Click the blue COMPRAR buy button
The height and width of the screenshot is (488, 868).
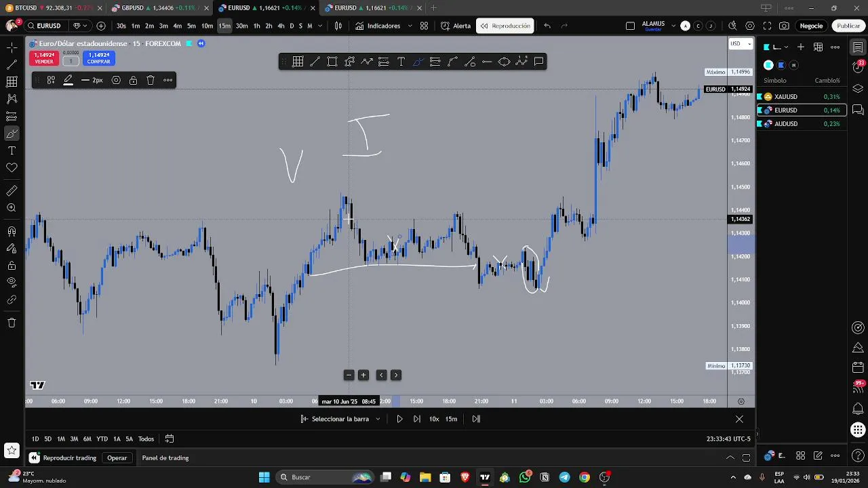[99, 58]
